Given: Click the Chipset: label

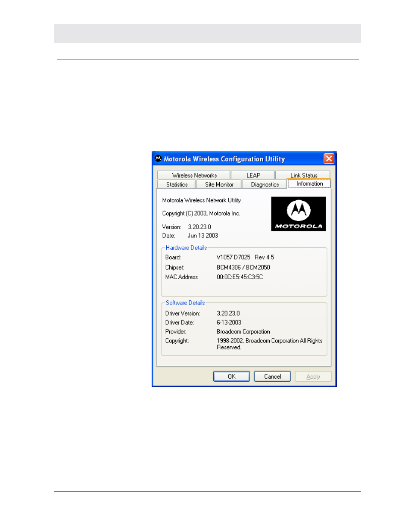Looking at the screenshot, I should coord(174,267).
